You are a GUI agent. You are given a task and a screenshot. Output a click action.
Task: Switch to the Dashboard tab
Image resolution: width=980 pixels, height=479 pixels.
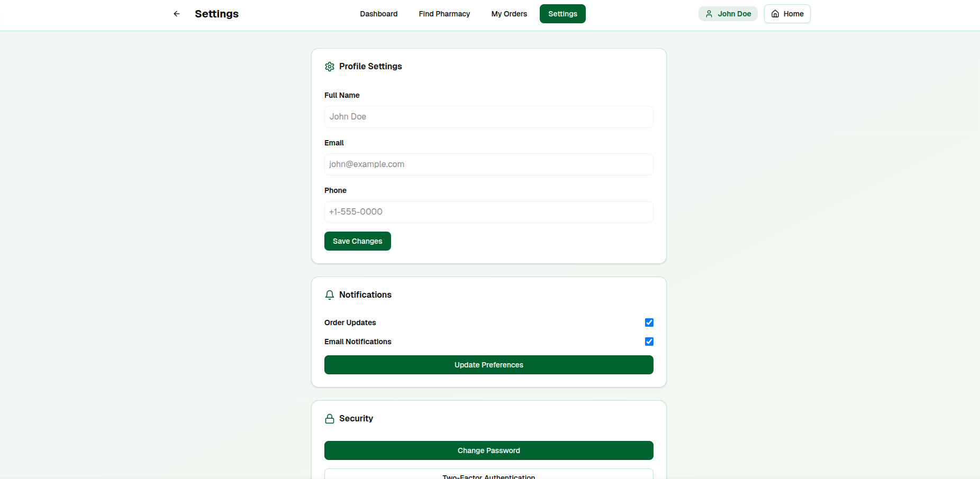pyautogui.click(x=378, y=14)
